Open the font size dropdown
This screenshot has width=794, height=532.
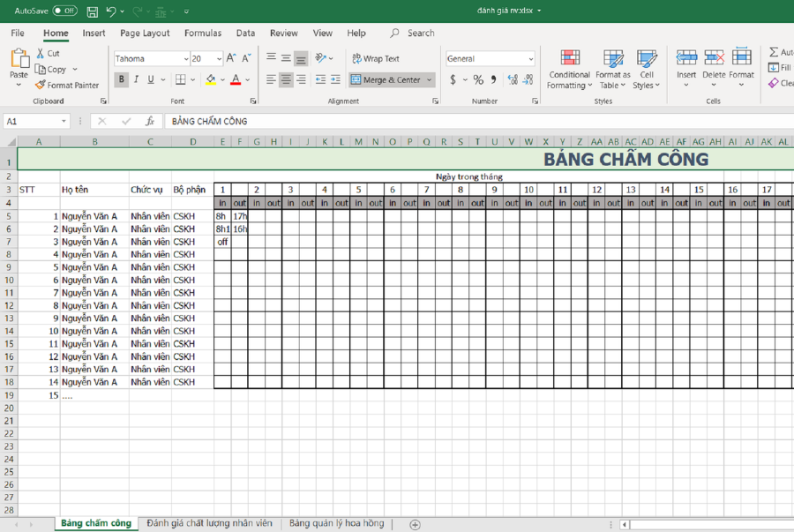pos(219,59)
